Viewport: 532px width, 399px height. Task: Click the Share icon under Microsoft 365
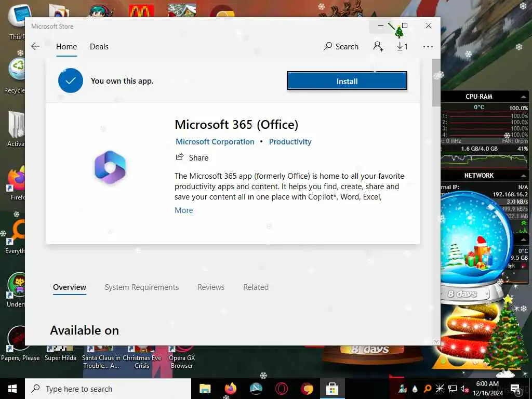(179, 157)
